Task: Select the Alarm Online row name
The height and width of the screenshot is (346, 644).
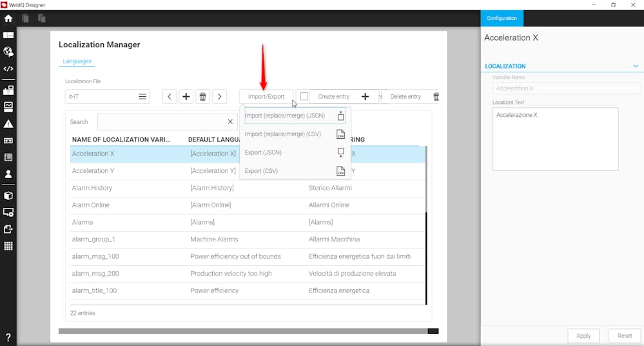Action: (91, 205)
